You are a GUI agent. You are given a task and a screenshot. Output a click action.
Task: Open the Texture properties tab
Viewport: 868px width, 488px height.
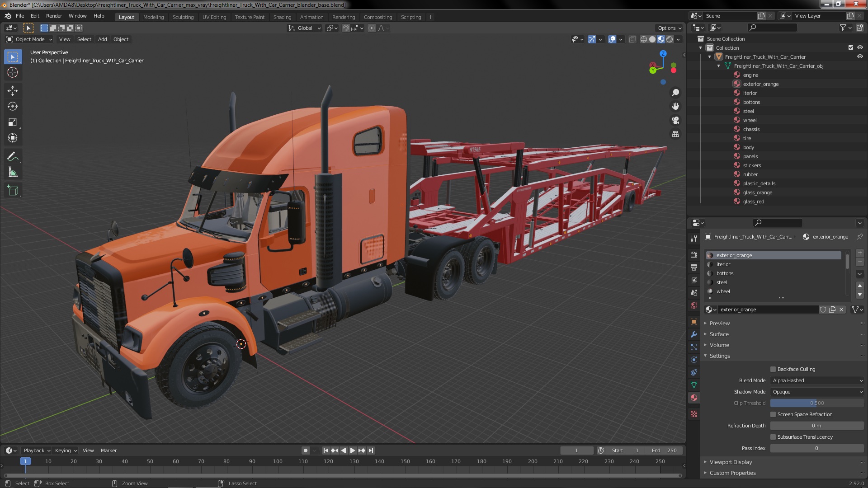(694, 414)
